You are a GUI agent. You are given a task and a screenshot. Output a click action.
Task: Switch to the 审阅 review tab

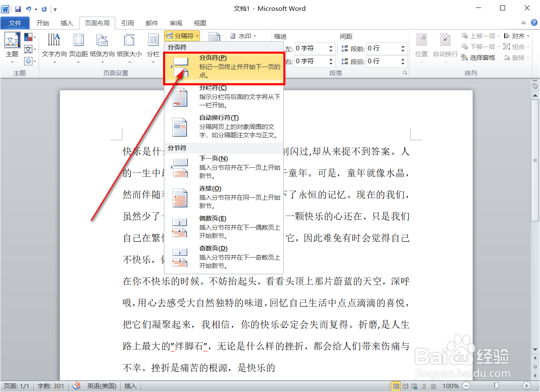click(176, 23)
